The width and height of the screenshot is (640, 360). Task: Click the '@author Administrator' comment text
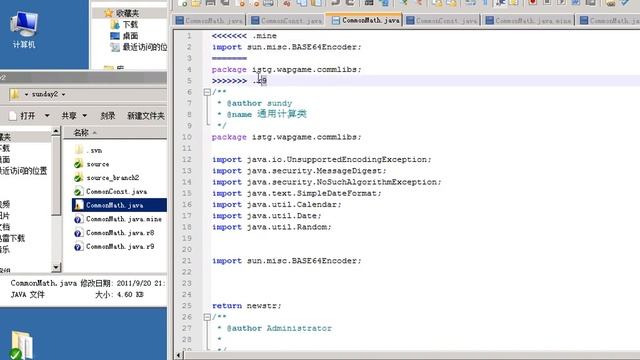coord(279,328)
